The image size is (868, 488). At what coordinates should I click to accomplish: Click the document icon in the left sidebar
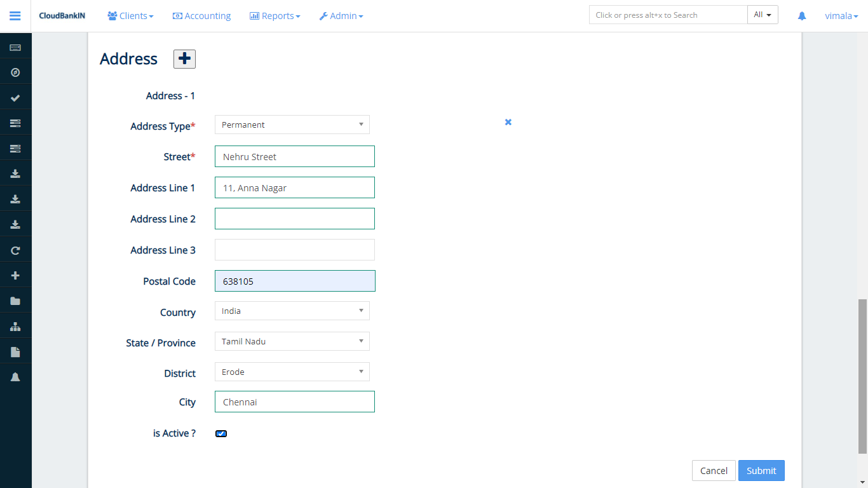pyautogui.click(x=15, y=351)
